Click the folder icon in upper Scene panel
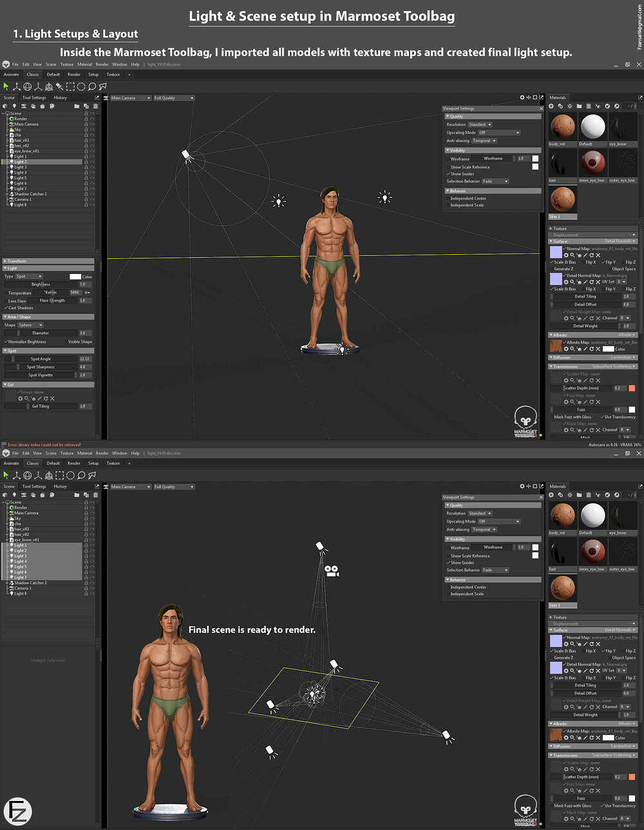The height and width of the screenshot is (830, 644). pos(77,106)
